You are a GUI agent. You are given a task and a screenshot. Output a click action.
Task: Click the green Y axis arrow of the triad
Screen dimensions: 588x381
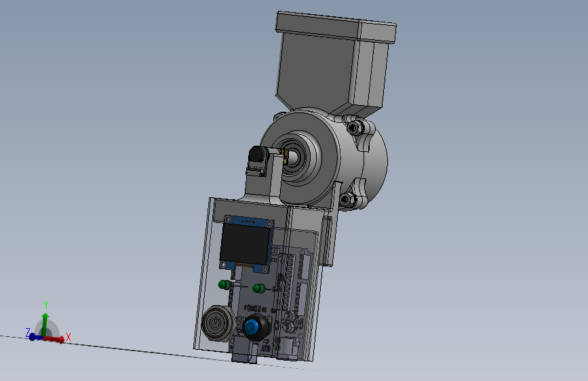pyautogui.click(x=45, y=324)
